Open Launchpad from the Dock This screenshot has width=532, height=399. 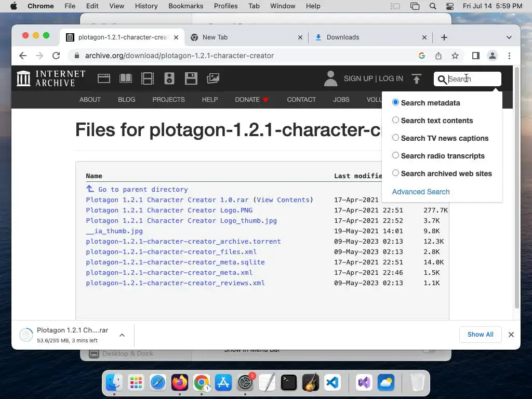[x=136, y=383]
